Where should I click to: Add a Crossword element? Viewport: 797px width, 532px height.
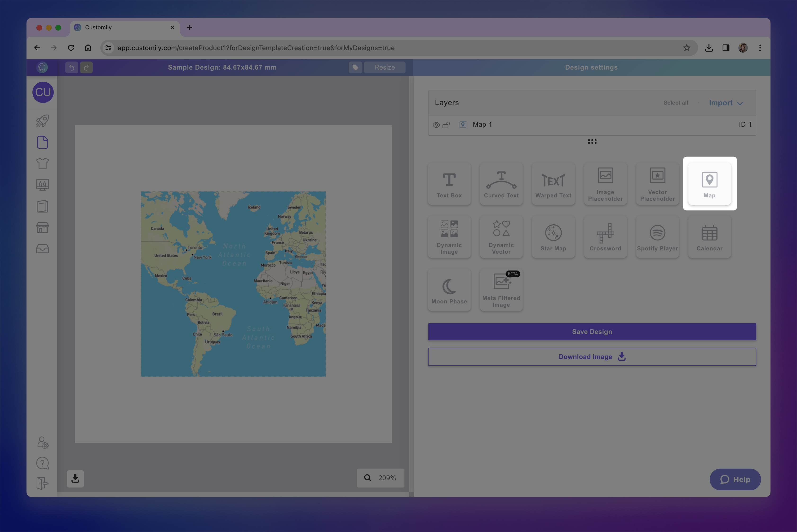pos(605,236)
